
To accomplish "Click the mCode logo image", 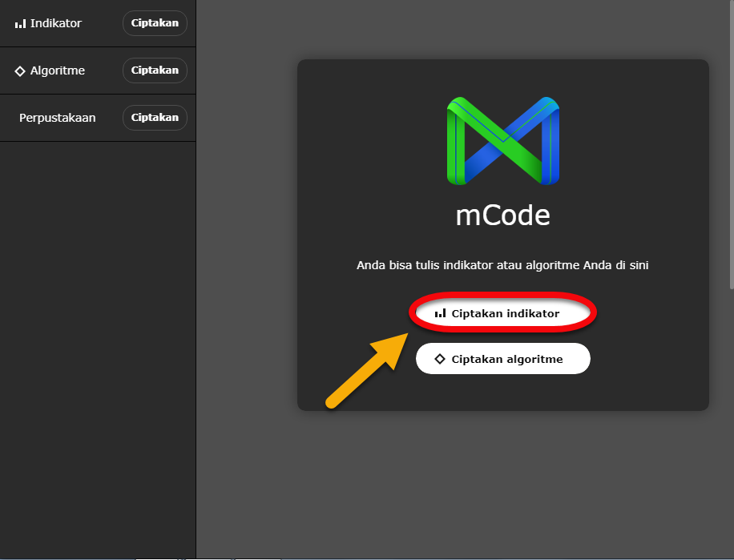I will [502, 141].
